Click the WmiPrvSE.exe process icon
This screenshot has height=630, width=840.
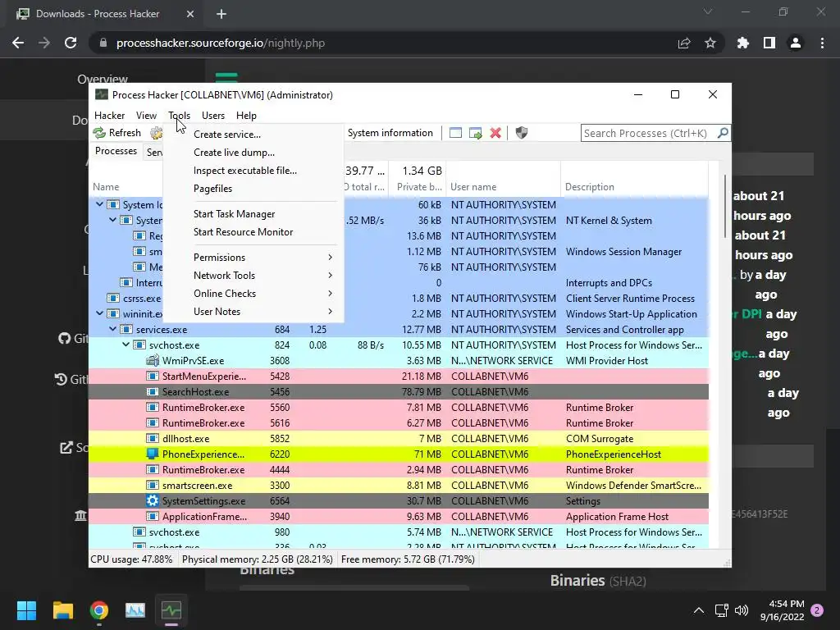click(x=152, y=361)
